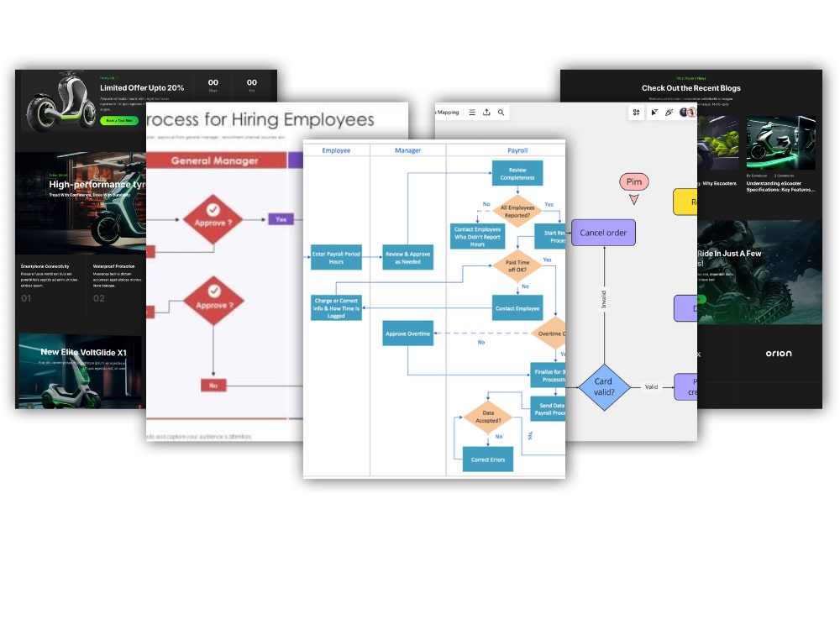Select the Correct Errors box

coord(488,459)
